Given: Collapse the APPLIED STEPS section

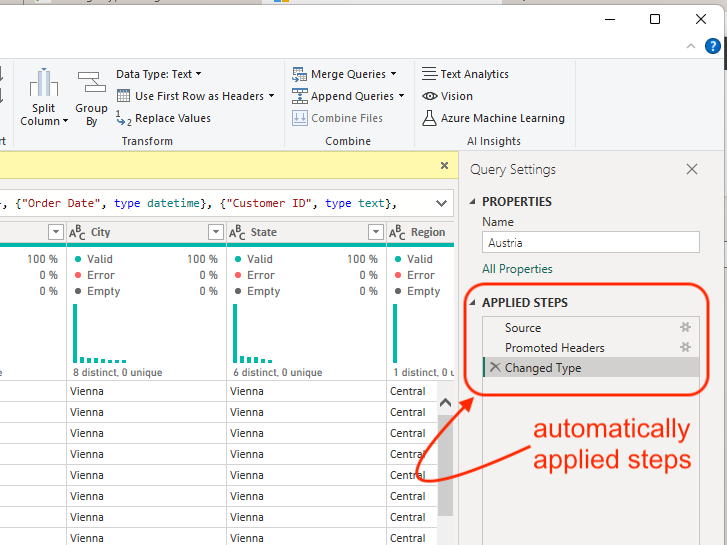Looking at the screenshot, I should pyautogui.click(x=473, y=303).
